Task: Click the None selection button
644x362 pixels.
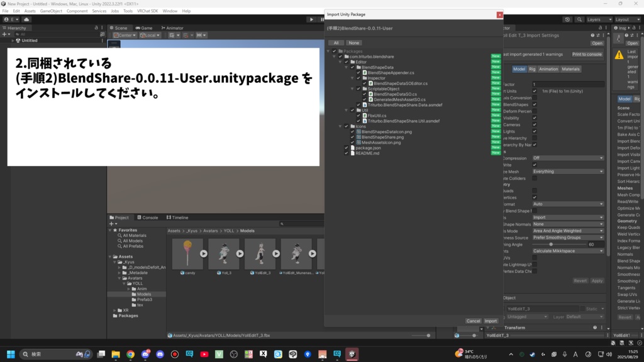Action: click(x=353, y=43)
